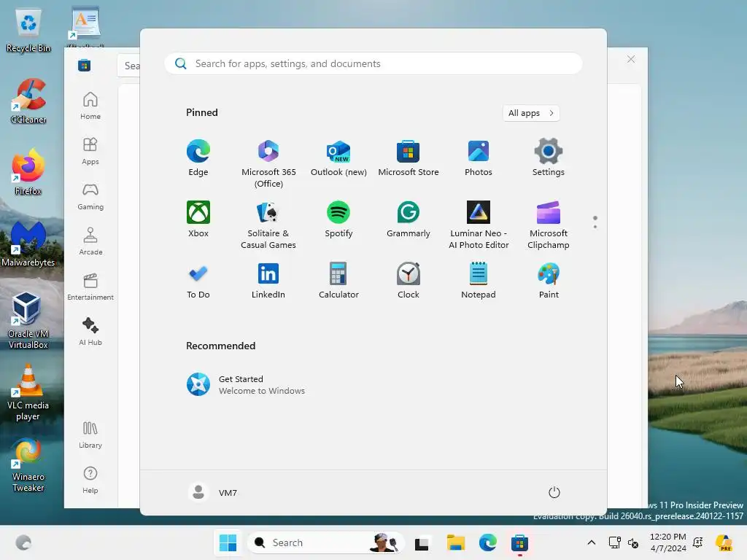
Task: Launch Spotify from Pinned apps
Action: coord(338,219)
